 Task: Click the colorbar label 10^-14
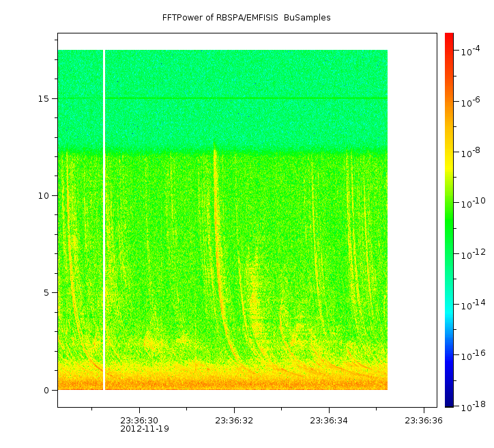pyautogui.click(x=474, y=305)
